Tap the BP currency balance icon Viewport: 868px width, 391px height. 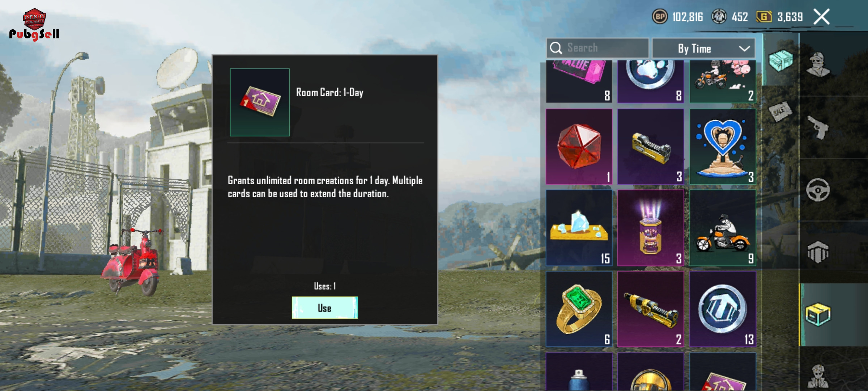pyautogui.click(x=660, y=17)
